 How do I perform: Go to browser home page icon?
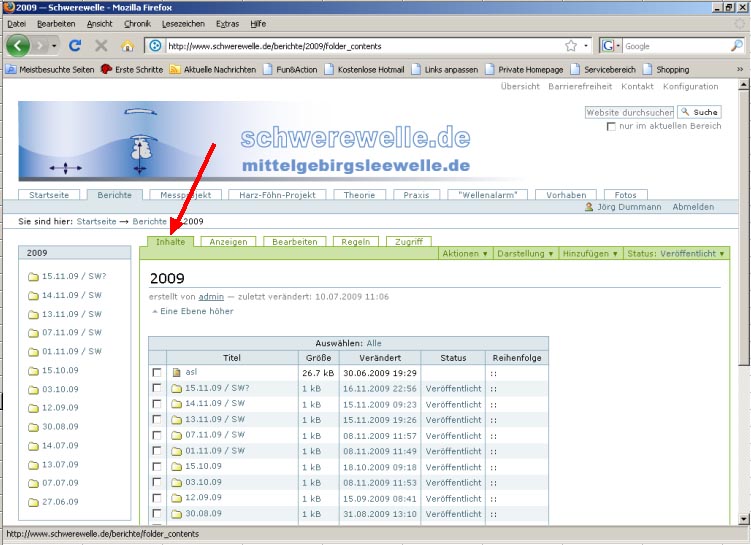pos(127,45)
